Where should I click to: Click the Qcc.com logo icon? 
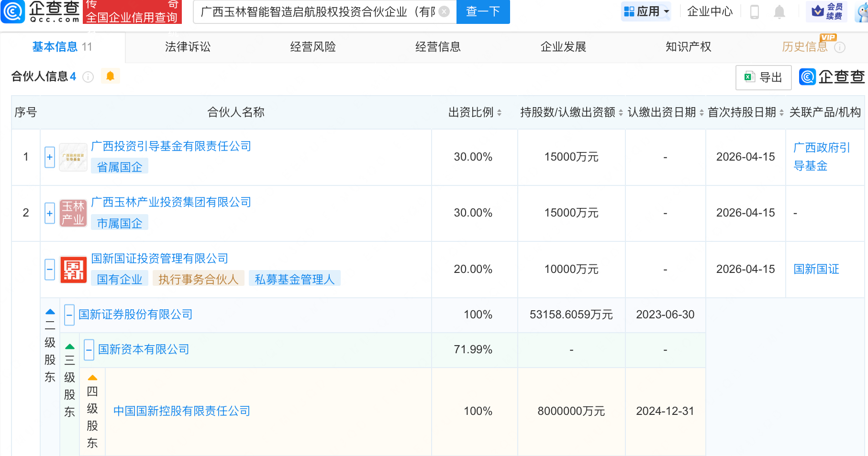click(13, 11)
